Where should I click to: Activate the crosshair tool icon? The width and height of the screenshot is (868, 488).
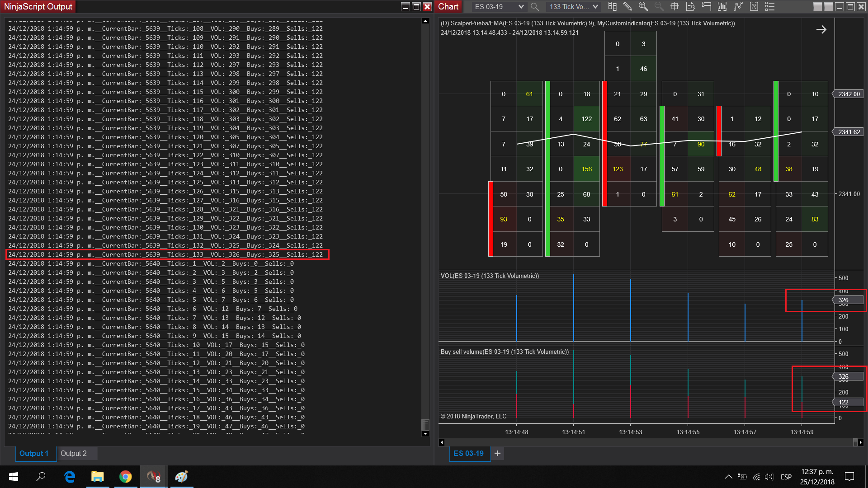(675, 7)
